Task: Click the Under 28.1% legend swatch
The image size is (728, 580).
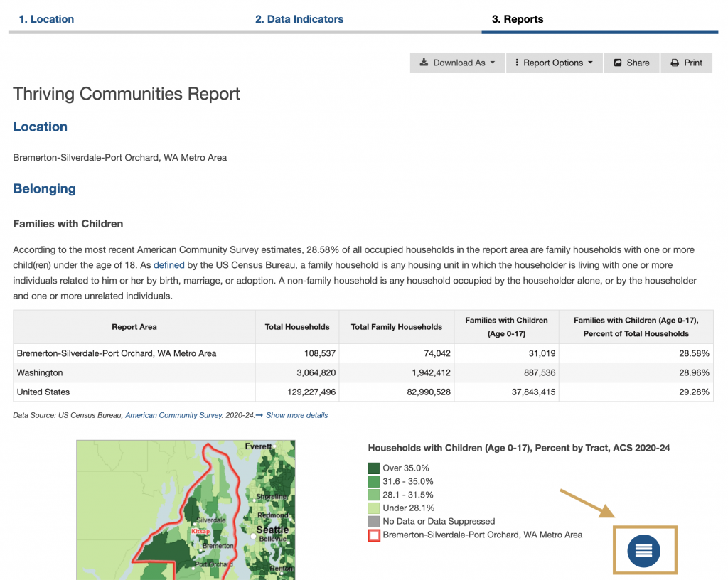Action: click(x=374, y=508)
